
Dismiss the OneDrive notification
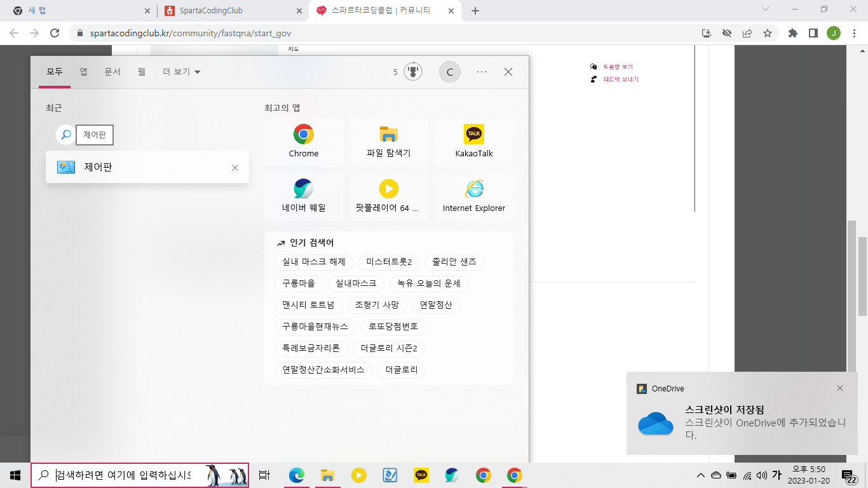coord(840,388)
